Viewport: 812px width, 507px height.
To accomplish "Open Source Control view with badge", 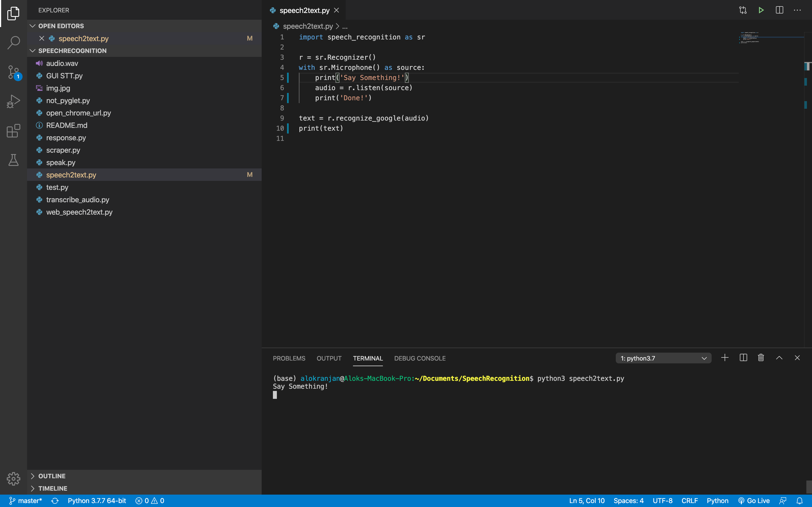I will point(14,72).
